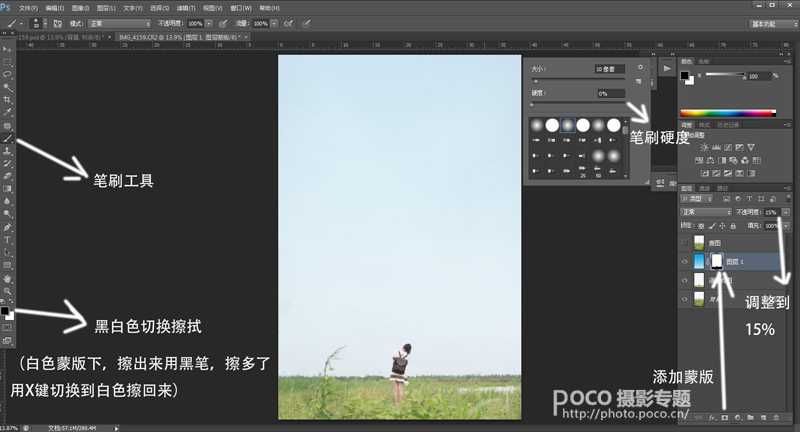Open the 编辑(E) menu
Screen dimensions: 800x432
[x=55, y=8]
